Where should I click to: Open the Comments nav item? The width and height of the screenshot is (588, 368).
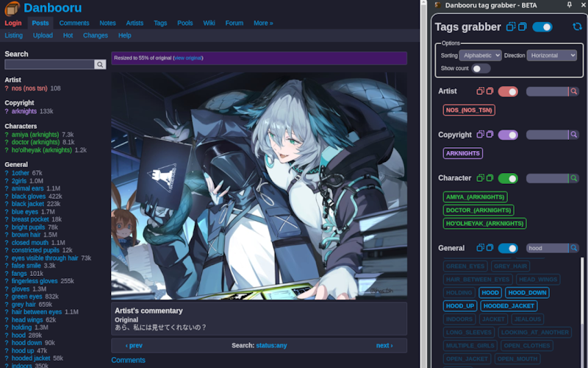pyautogui.click(x=74, y=23)
